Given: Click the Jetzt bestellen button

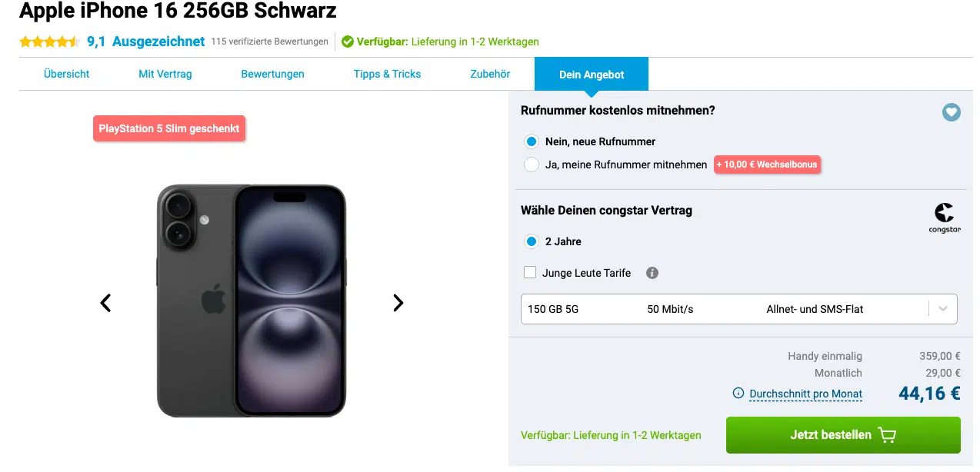Looking at the screenshot, I should (x=843, y=435).
